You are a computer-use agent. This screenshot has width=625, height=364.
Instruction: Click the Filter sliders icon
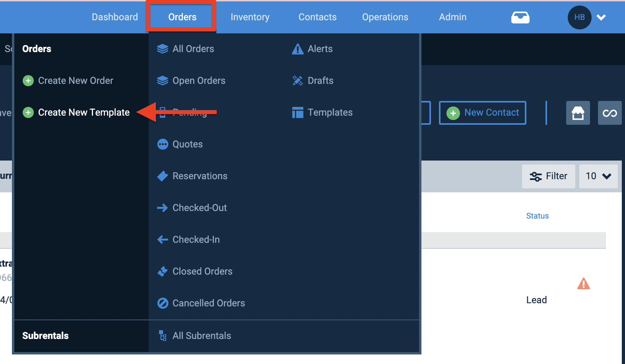536,176
